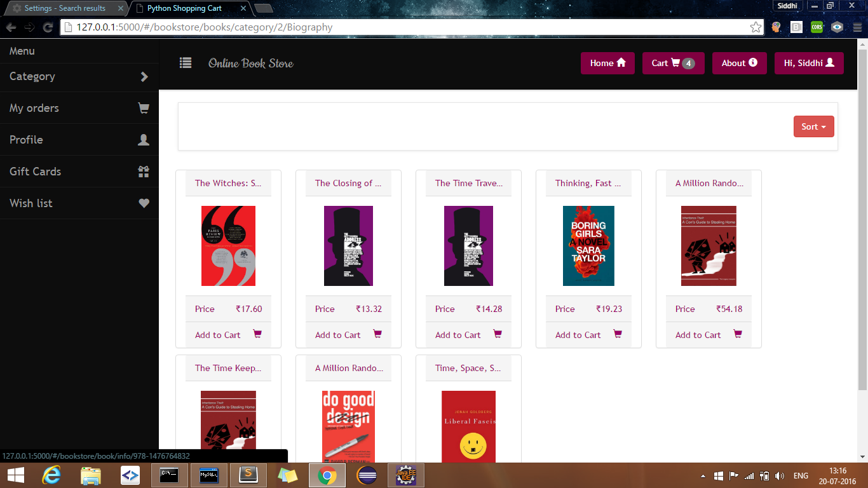Go to the Home page button

tap(607, 63)
